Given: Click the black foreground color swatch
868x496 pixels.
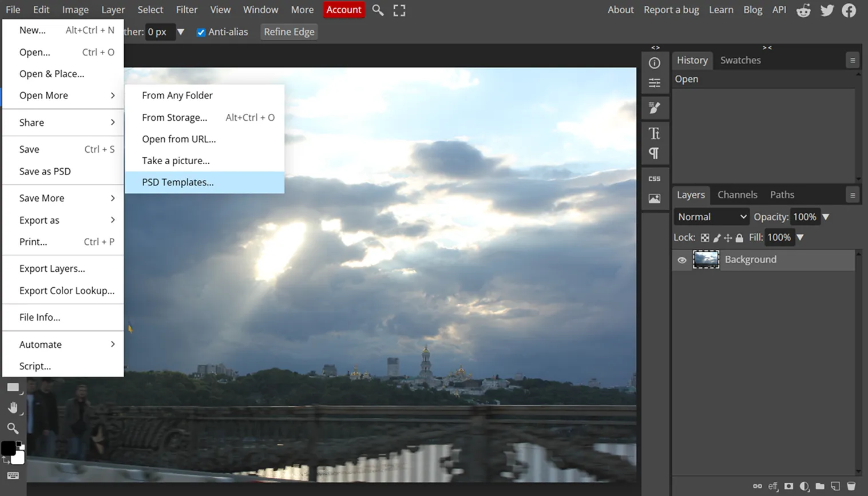Looking at the screenshot, I should [8, 449].
